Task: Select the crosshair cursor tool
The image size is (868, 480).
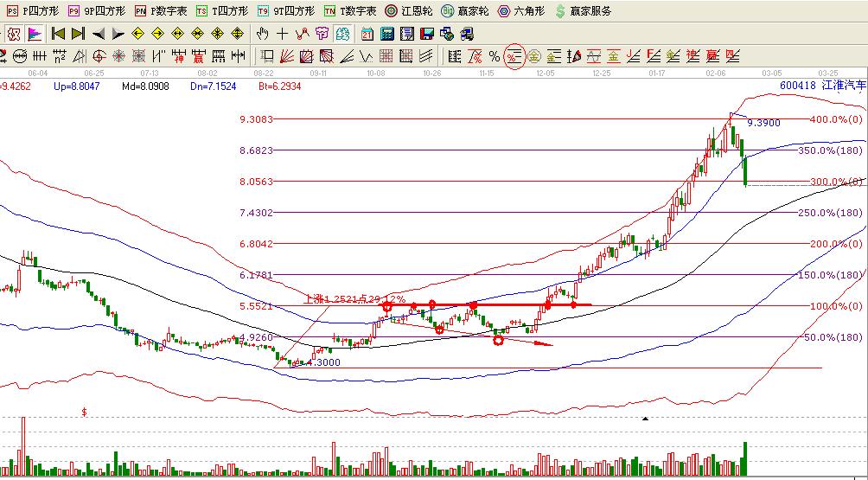Action: [x=283, y=34]
